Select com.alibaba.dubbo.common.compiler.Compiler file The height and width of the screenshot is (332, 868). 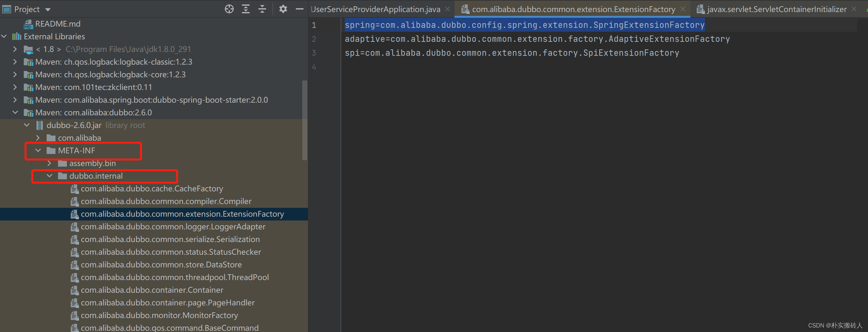click(166, 201)
